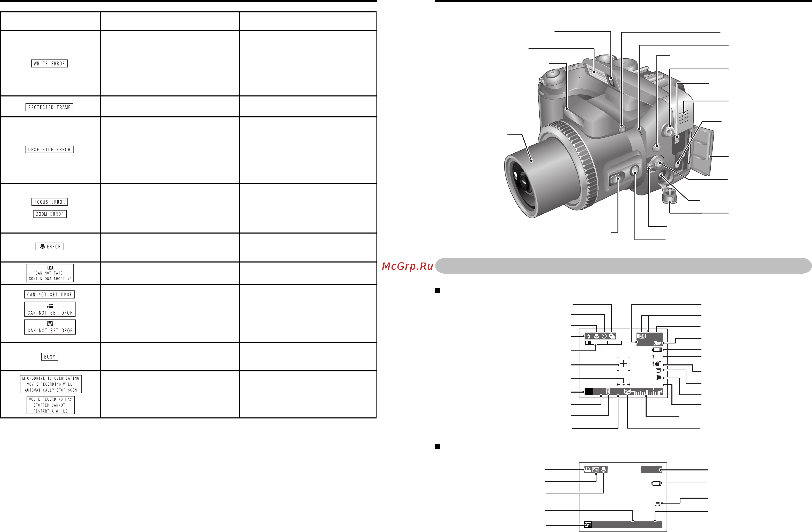Click the battery icon in the key-icon display
This screenshot has height=532, width=812.
(656, 483)
